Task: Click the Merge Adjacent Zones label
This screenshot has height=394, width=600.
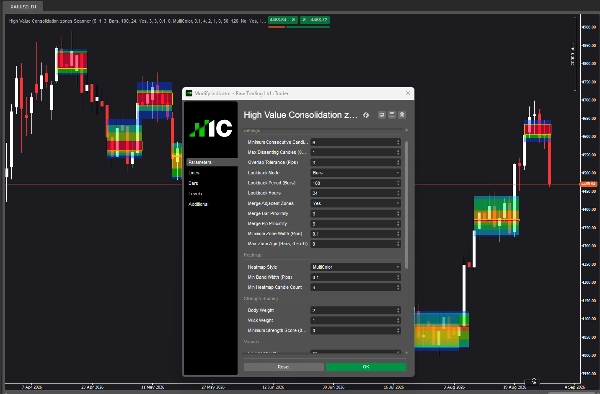Action: [271, 204]
